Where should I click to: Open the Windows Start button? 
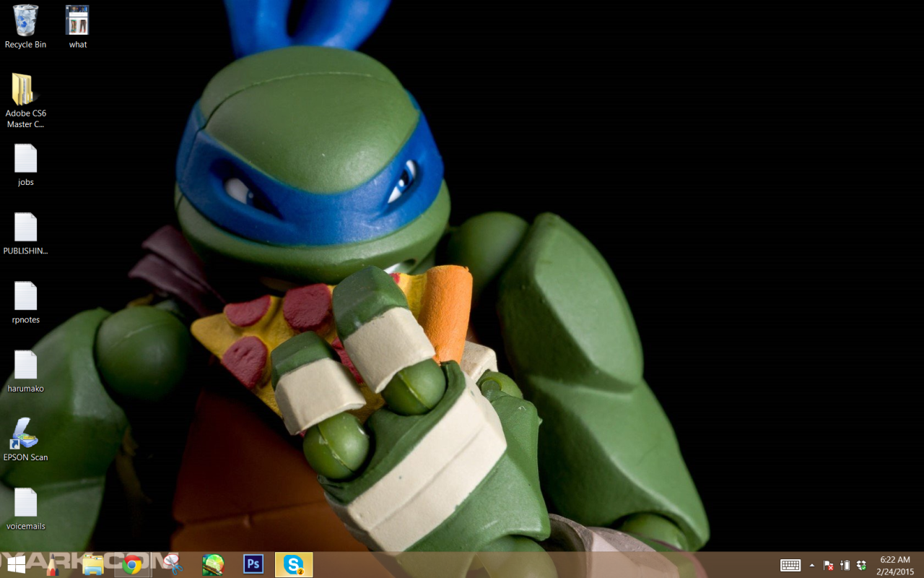tap(16, 565)
